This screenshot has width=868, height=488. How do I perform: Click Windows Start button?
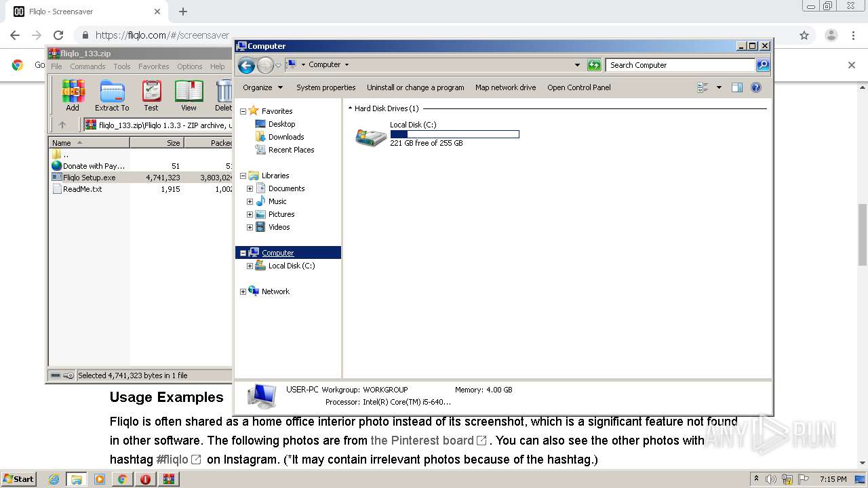(x=19, y=479)
